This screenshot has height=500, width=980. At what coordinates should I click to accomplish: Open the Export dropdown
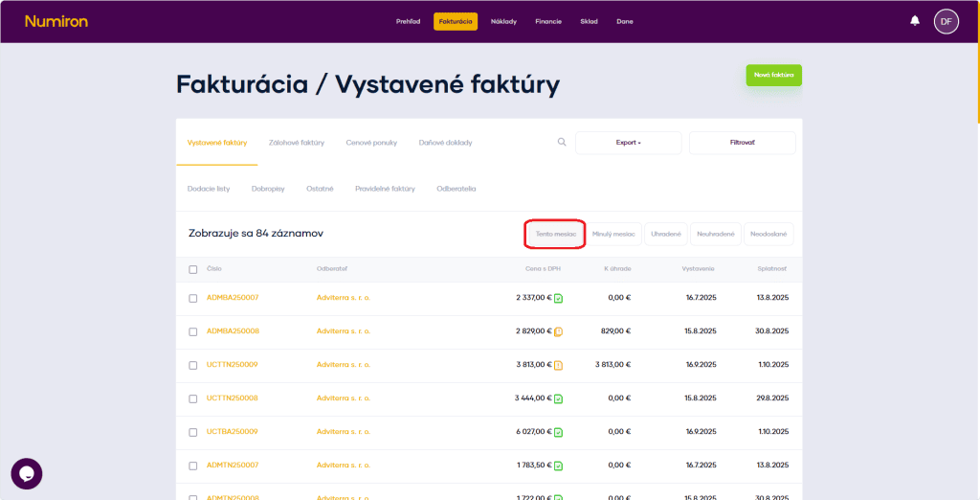click(628, 143)
